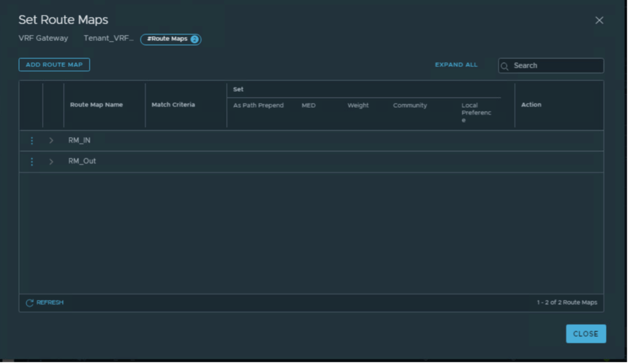The image size is (629, 364).
Task: Open the three-dot menu for RM_Out
Action: point(32,162)
